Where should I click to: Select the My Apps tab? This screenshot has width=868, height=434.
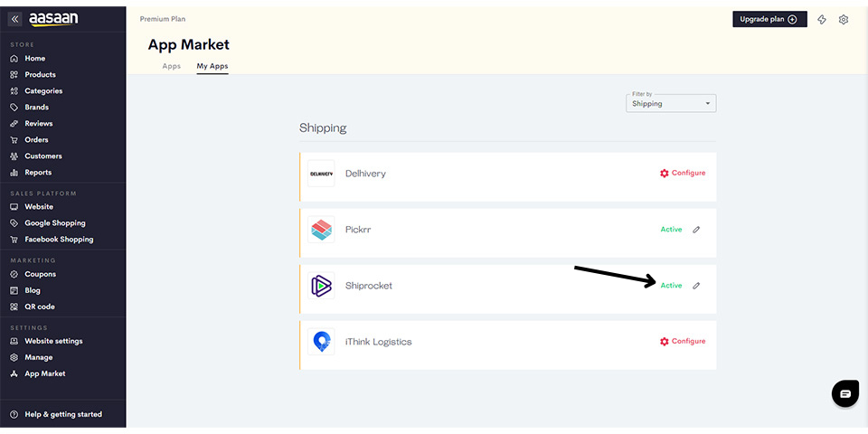coord(212,66)
